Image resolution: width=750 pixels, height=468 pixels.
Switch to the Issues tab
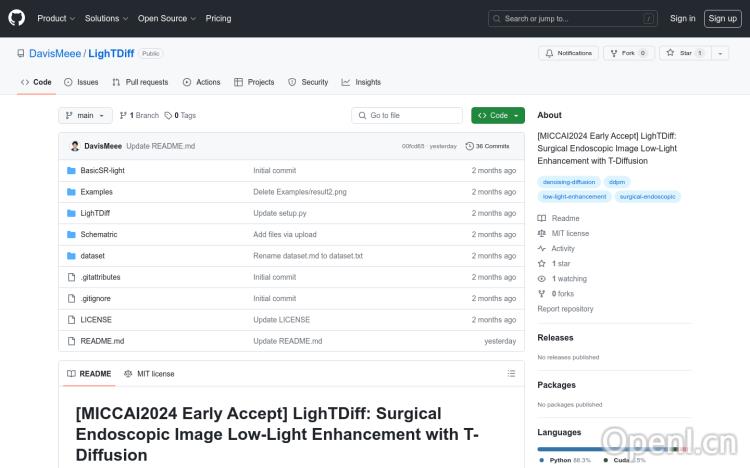click(x=82, y=82)
